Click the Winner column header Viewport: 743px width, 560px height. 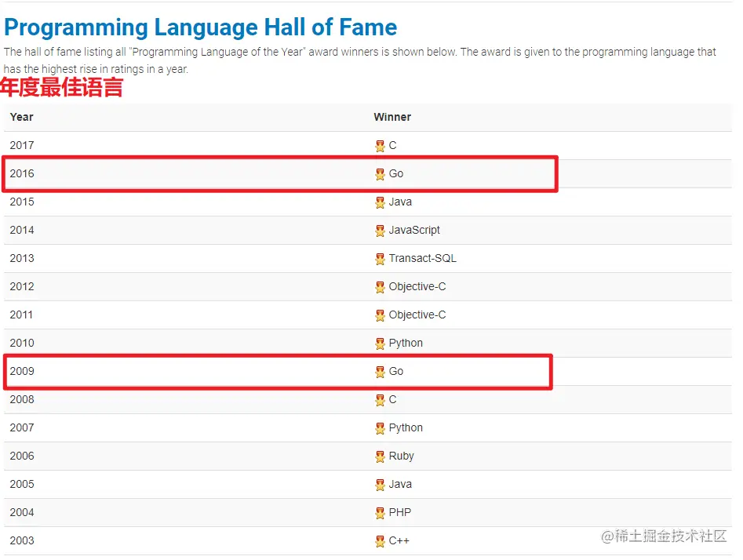(x=392, y=117)
